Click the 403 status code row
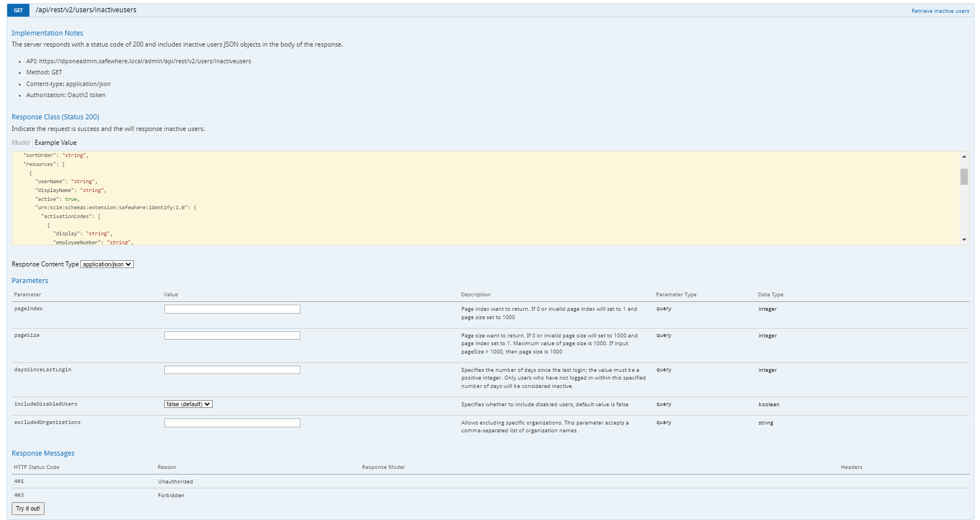This screenshot has width=980, height=520. [x=491, y=495]
